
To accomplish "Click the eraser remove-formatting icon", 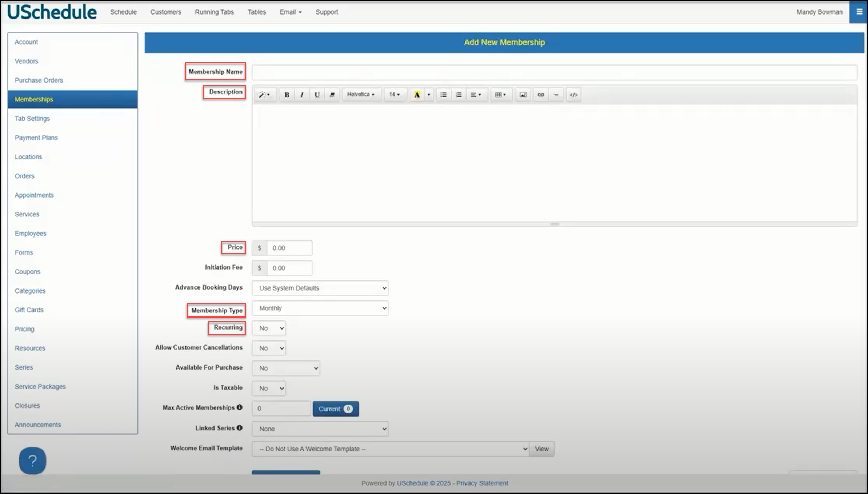I will point(332,95).
